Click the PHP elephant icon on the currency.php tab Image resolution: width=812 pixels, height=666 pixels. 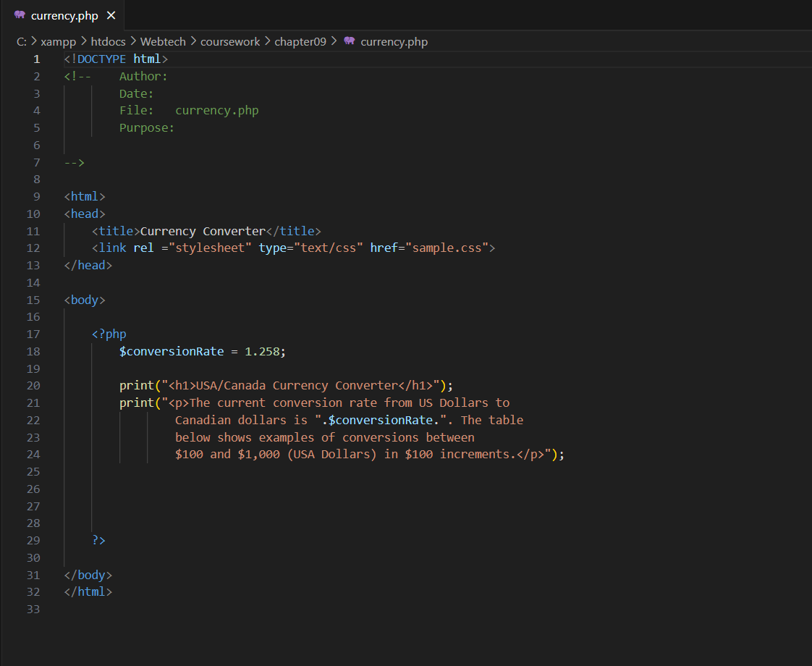click(20, 14)
